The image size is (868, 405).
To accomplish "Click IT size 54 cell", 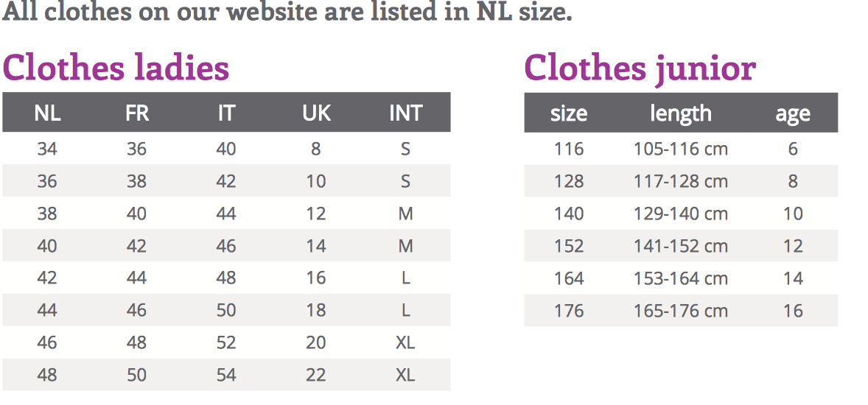I will click(226, 375).
